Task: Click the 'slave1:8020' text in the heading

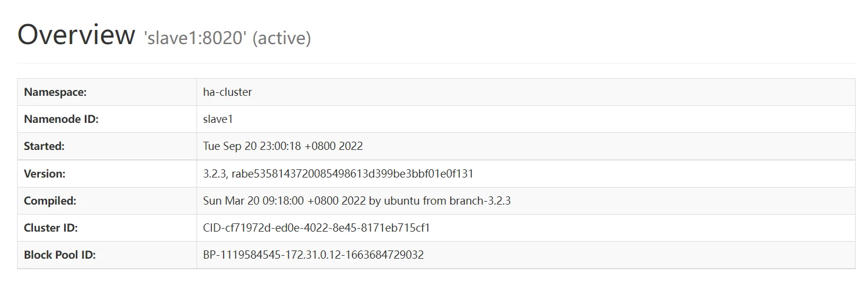Action: [x=195, y=38]
